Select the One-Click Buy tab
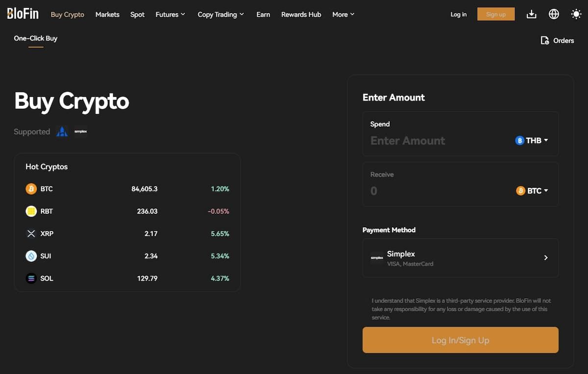Viewport: 588px width, 374px height. pyautogui.click(x=36, y=38)
